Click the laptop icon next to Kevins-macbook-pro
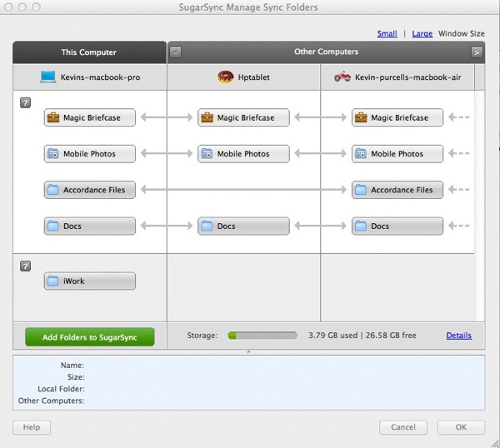Screen dimensions: 500x448 coord(48,77)
